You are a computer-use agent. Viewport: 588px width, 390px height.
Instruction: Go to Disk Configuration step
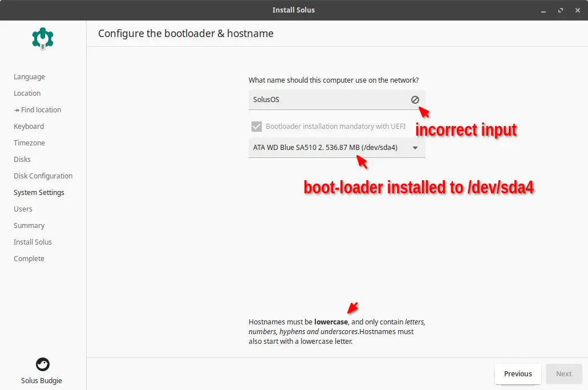[x=43, y=176]
